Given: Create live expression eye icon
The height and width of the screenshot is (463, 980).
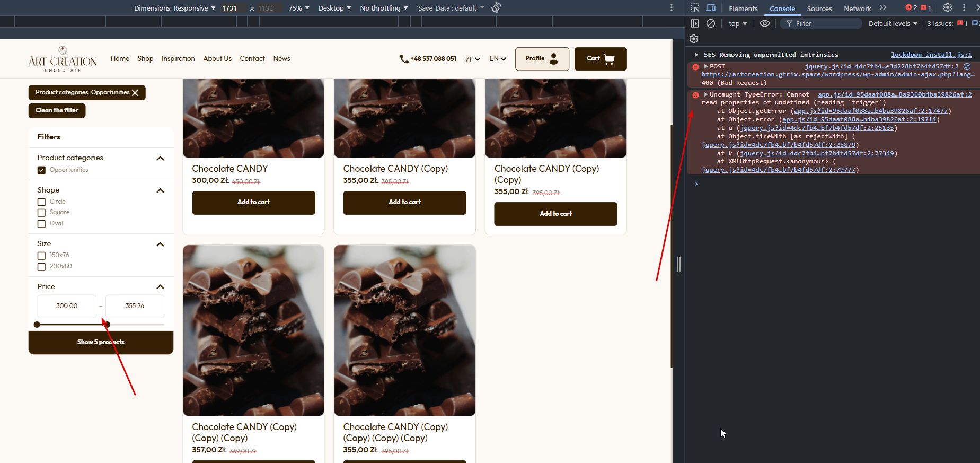Looking at the screenshot, I should coord(764,23).
